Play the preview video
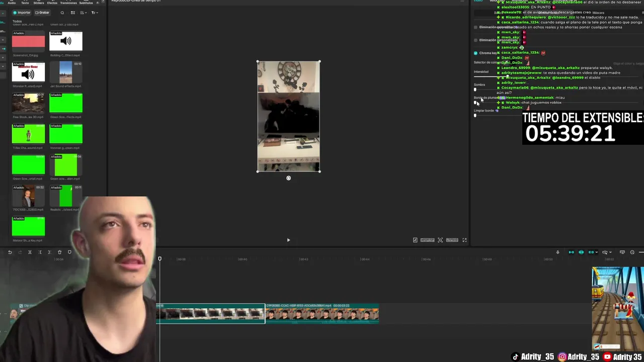This screenshot has height=362, width=644. [288, 240]
